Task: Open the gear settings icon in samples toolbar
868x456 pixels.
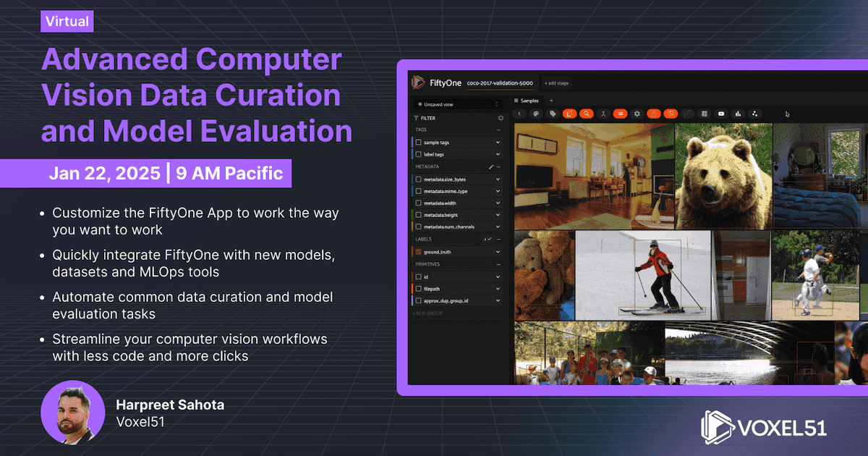Action: click(637, 114)
